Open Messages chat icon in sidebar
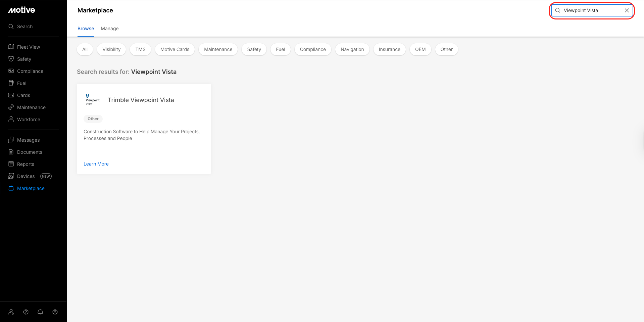Viewport: 644px width, 322px height. 11,140
